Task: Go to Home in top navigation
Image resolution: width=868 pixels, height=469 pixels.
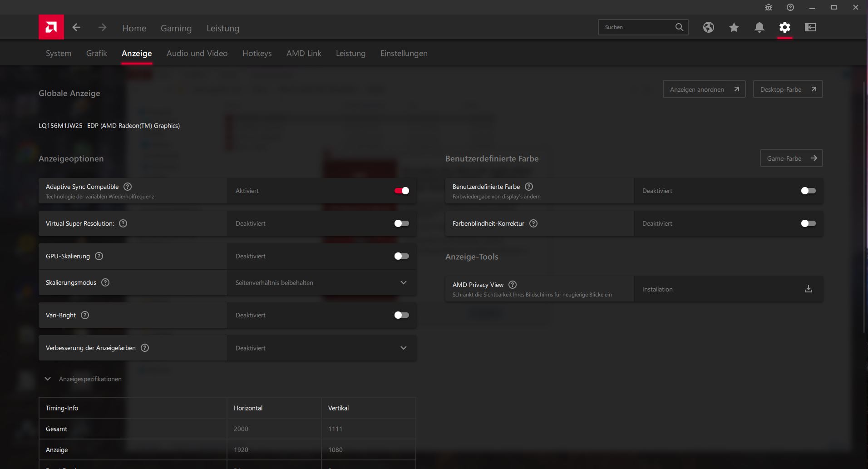Action: pos(134,28)
